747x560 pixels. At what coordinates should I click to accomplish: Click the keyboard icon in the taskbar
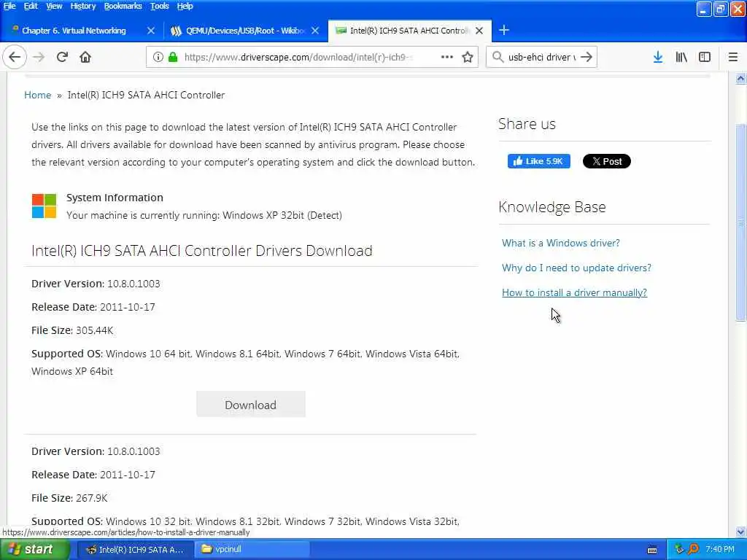click(x=652, y=550)
